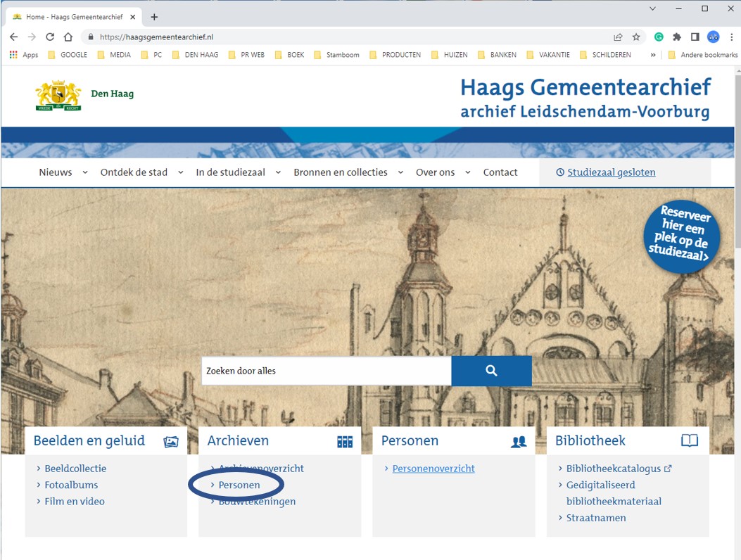Open the PR WEB bookmarks folder
The width and height of the screenshot is (741, 560).
tap(246, 55)
